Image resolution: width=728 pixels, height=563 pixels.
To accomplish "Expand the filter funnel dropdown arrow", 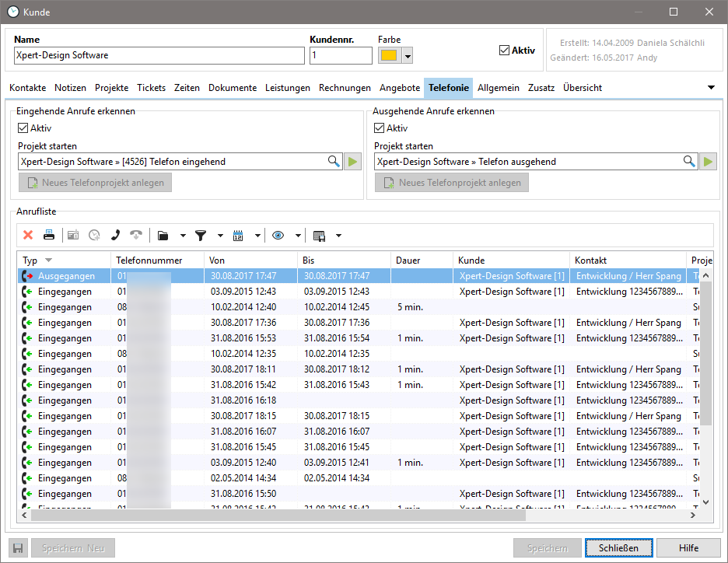I will (220, 235).
